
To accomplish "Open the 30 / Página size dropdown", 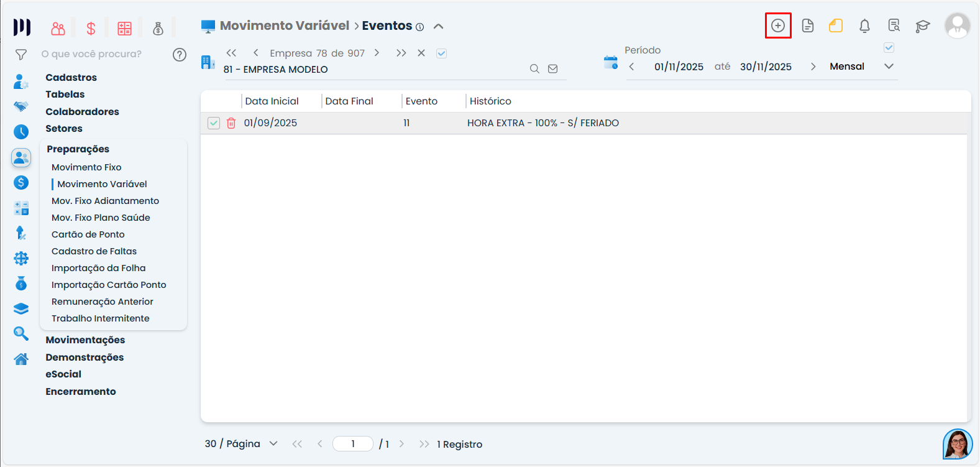I will pyautogui.click(x=273, y=443).
